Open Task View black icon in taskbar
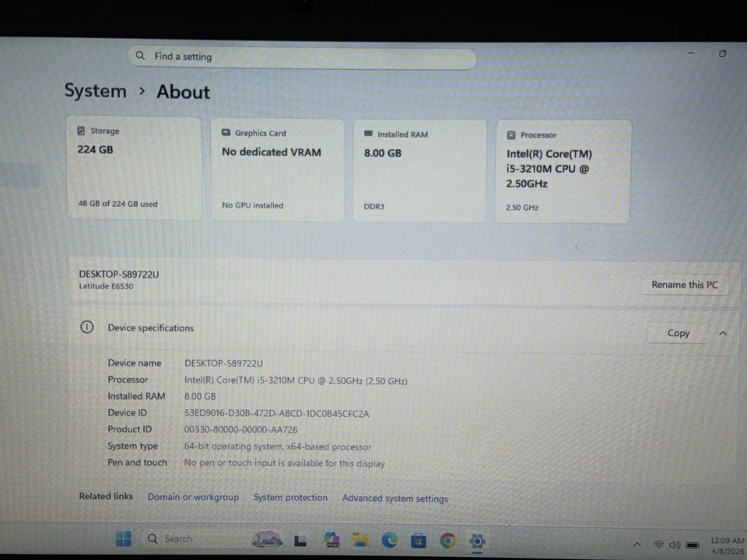747x560 pixels. 300,541
